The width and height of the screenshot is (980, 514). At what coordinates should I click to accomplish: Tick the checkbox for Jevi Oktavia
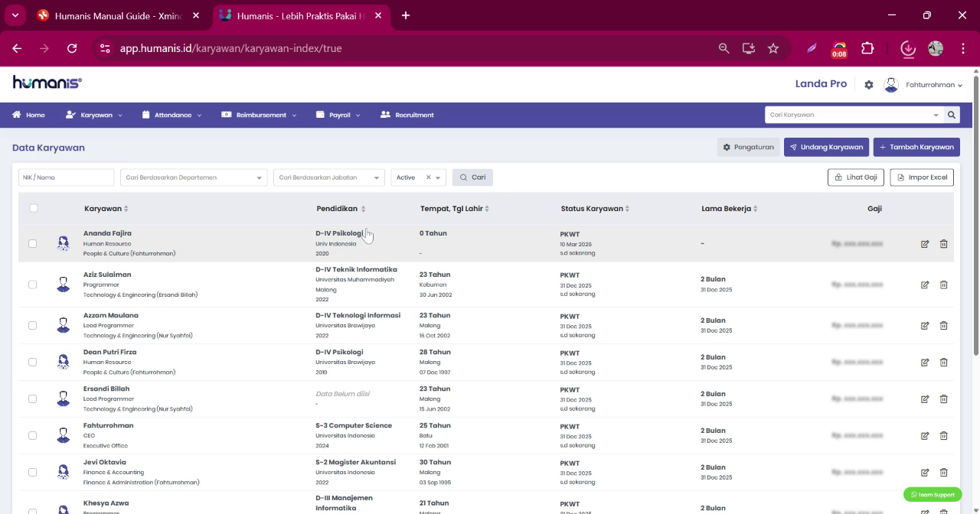coord(32,472)
